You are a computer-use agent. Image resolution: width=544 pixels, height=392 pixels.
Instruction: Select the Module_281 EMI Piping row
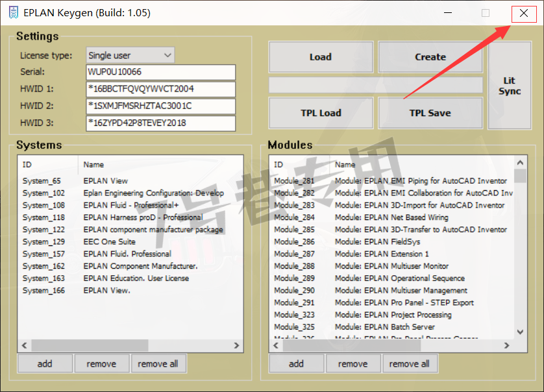(392, 181)
